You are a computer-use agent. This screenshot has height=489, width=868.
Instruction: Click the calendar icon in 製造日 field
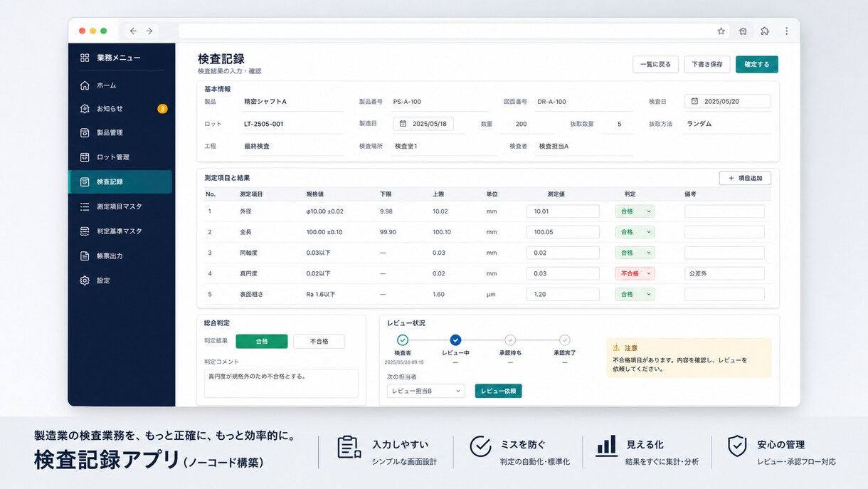tap(403, 124)
